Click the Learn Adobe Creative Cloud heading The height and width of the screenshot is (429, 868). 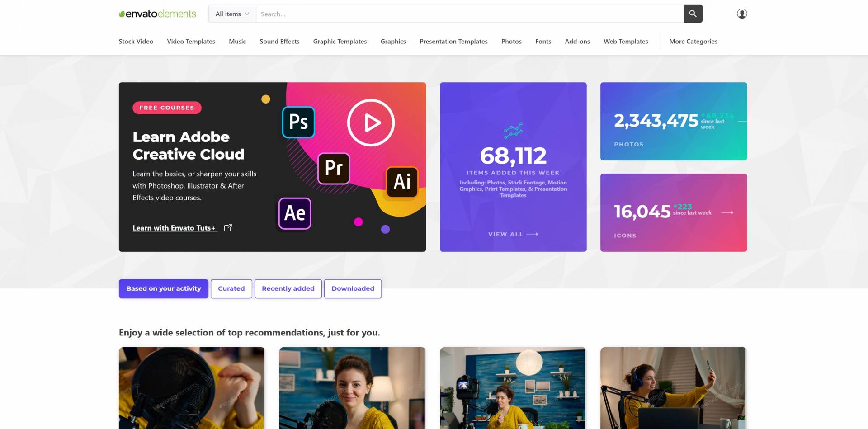189,146
